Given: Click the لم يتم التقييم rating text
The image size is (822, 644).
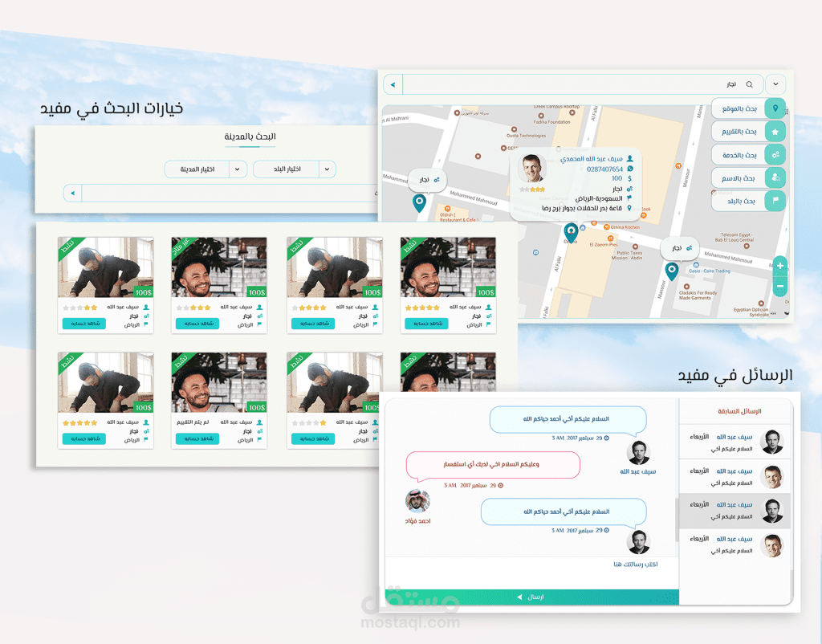Looking at the screenshot, I should coord(193,422).
